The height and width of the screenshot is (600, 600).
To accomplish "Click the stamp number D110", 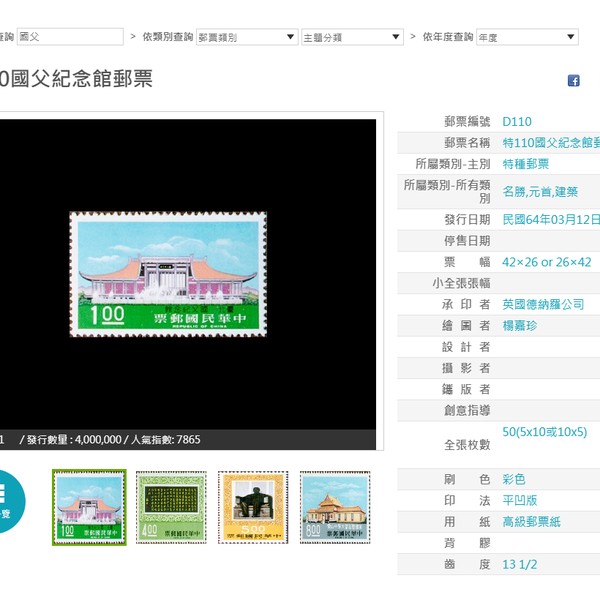I will tap(517, 122).
